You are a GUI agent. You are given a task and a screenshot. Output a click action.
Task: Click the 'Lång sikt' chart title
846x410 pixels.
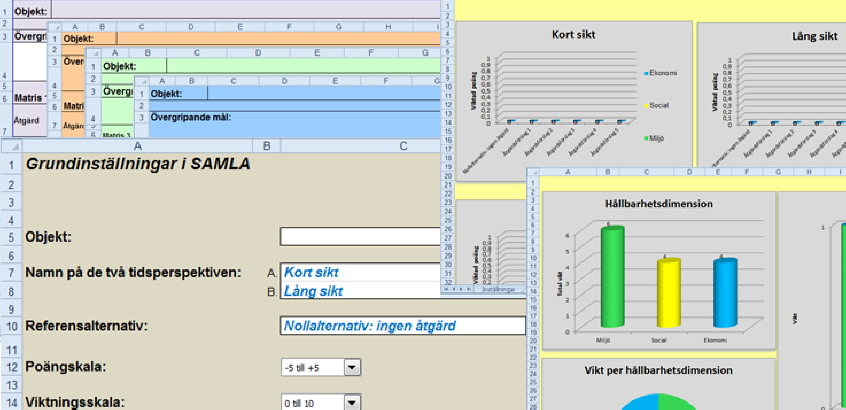815,36
